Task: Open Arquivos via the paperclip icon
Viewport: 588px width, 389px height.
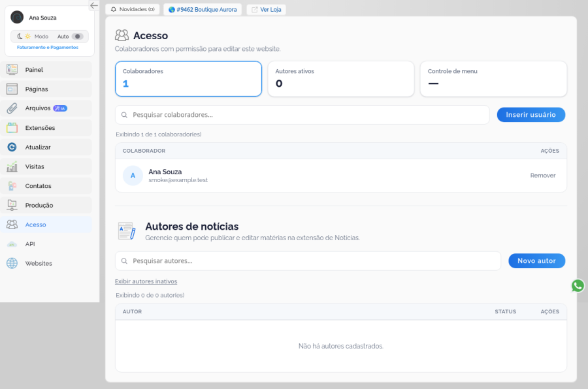Action: point(12,108)
